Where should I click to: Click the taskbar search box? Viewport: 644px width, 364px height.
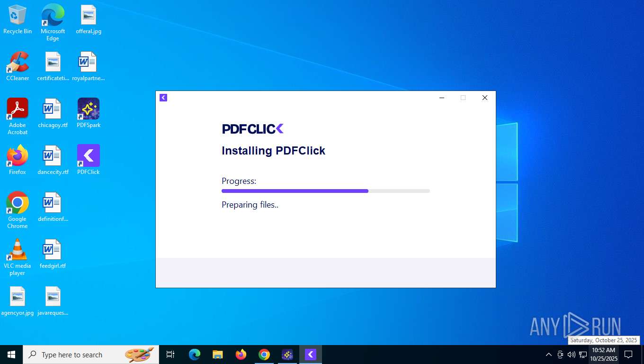(91, 355)
